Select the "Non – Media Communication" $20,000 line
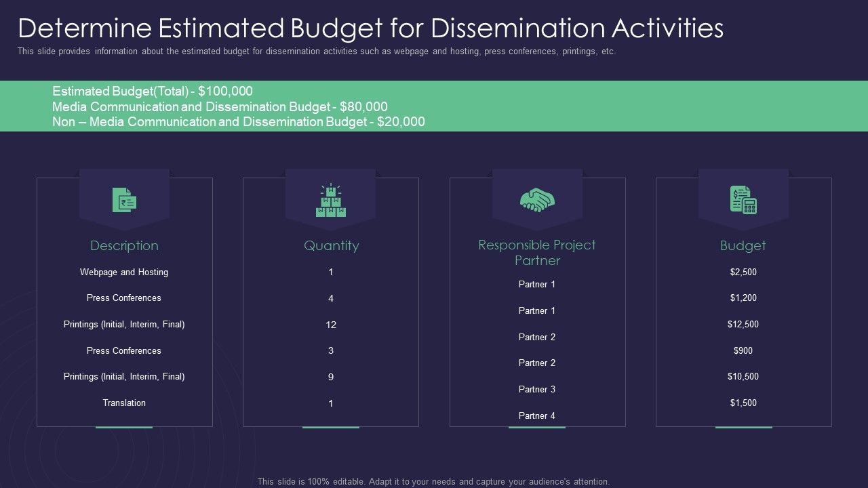Image resolution: width=868 pixels, height=488 pixels. (x=239, y=122)
